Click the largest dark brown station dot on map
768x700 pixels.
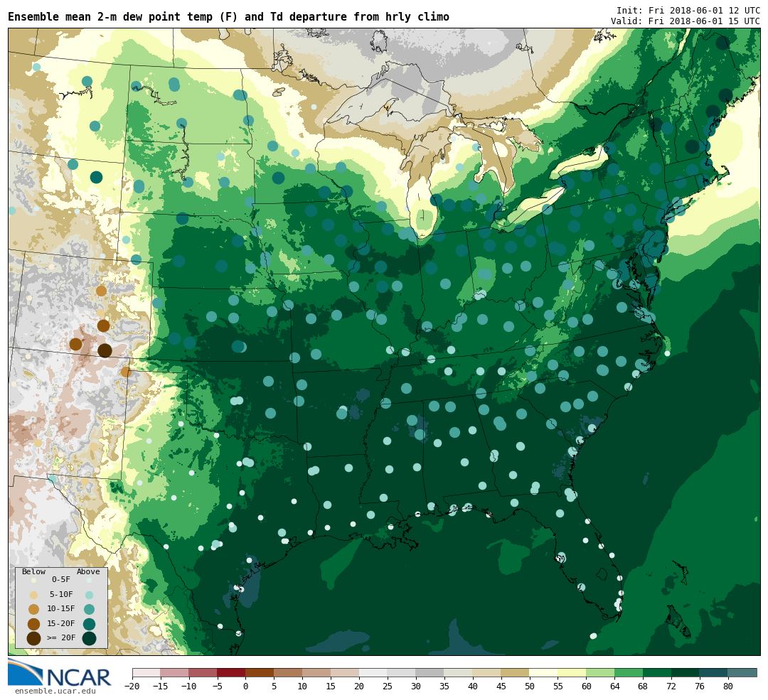(x=105, y=350)
